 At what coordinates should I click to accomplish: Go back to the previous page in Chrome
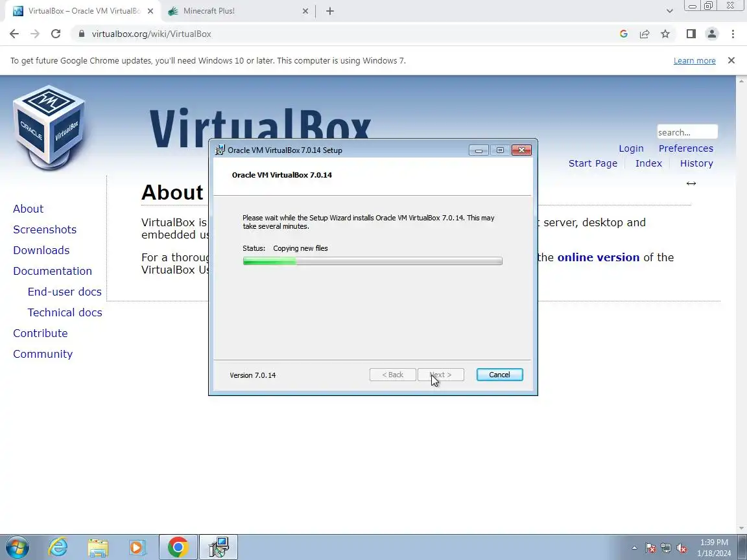[14, 34]
